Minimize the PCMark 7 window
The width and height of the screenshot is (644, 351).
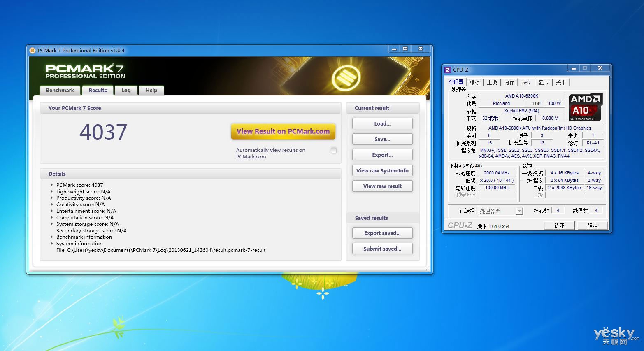pyautogui.click(x=394, y=49)
